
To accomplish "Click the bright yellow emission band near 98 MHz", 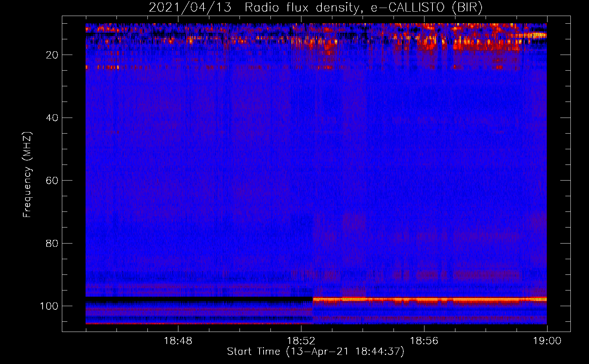I will 430,299.
